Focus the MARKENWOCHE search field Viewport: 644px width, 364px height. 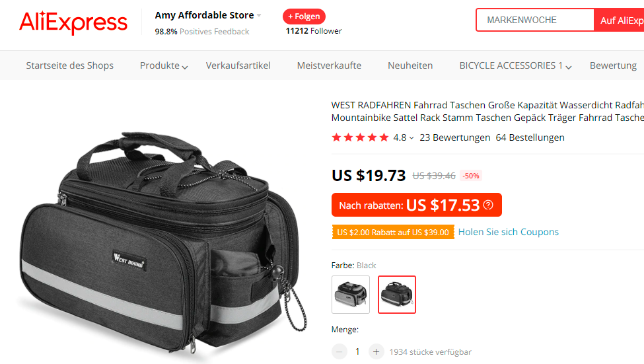point(535,20)
